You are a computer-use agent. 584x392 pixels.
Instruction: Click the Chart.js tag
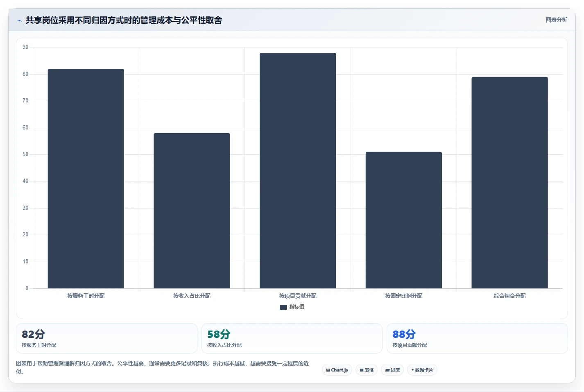tap(337, 370)
